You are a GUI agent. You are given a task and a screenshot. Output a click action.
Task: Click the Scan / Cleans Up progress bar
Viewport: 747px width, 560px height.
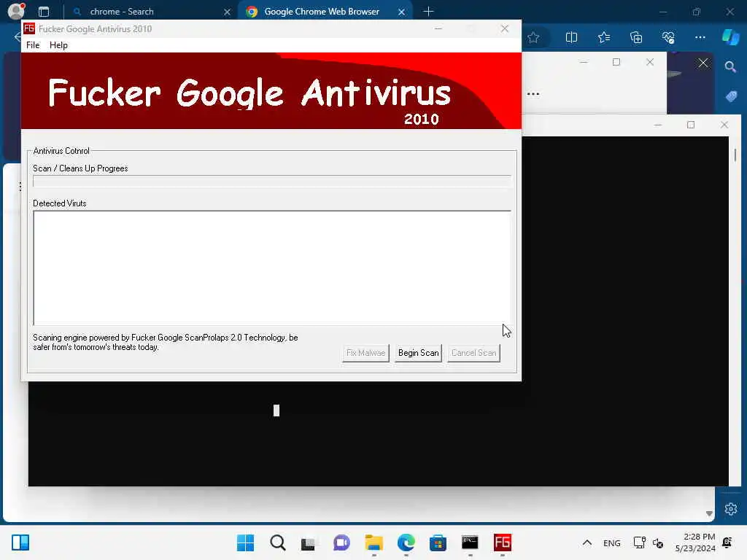pyautogui.click(x=272, y=181)
